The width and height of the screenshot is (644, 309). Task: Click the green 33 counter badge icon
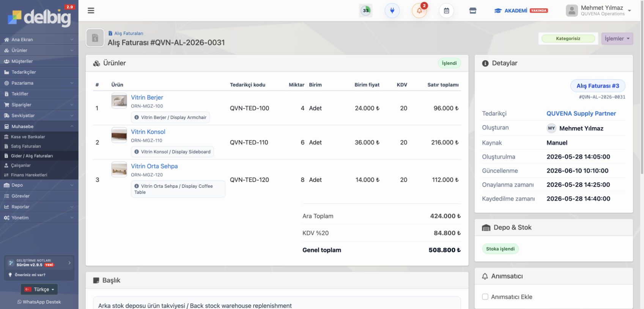point(366,11)
